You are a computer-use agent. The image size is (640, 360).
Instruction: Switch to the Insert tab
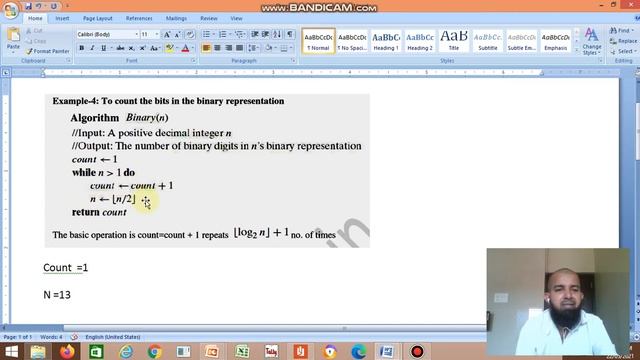(x=62, y=18)
